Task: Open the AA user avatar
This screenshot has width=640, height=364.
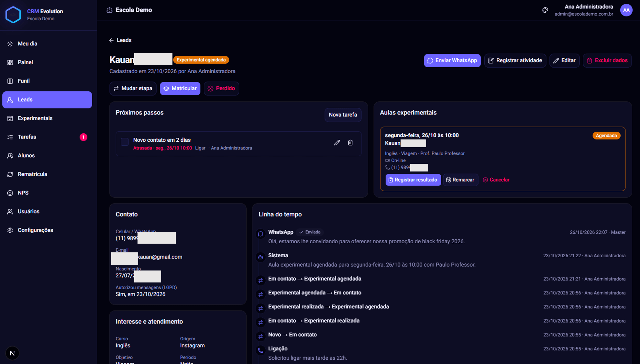Action: pyautogui.click(x=626, y=10)
